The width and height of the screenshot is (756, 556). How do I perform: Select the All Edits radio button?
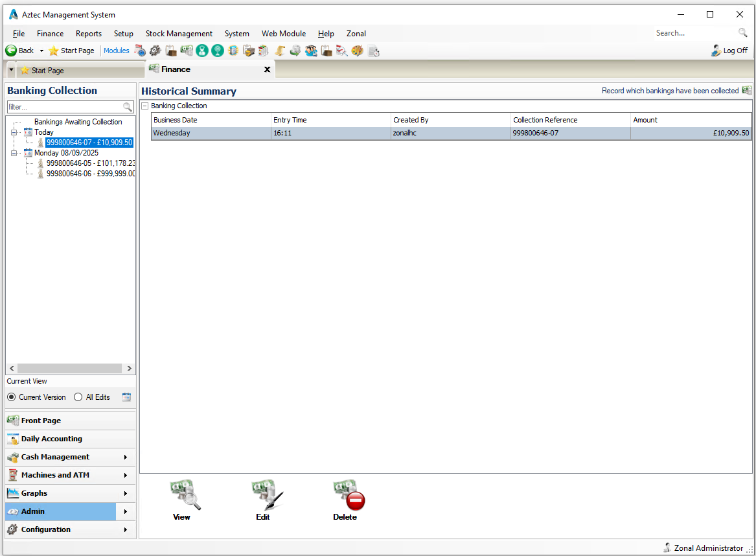[x=78, y=397]
